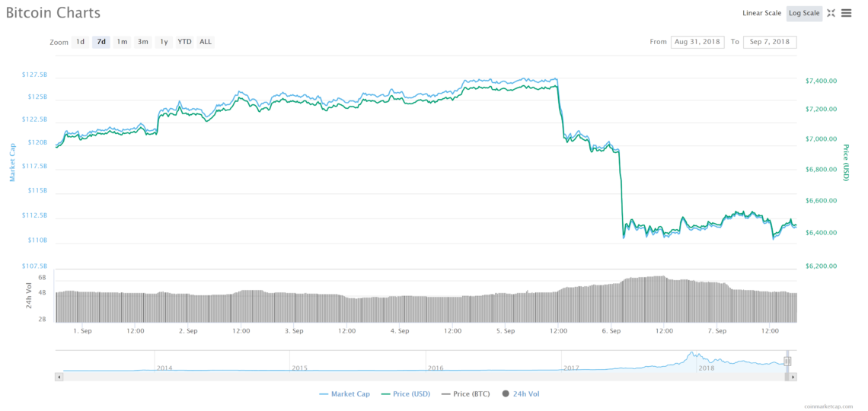Click the 6. Sep date axis label
This screenshot has width=868, height=411.
click(x=611, y=331)
